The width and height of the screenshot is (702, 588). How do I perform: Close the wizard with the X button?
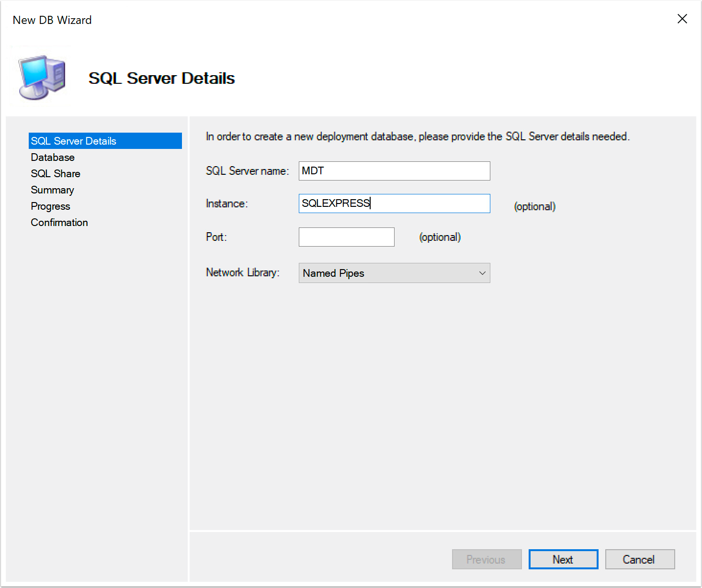pyautogui.click(x=682, y=19)
